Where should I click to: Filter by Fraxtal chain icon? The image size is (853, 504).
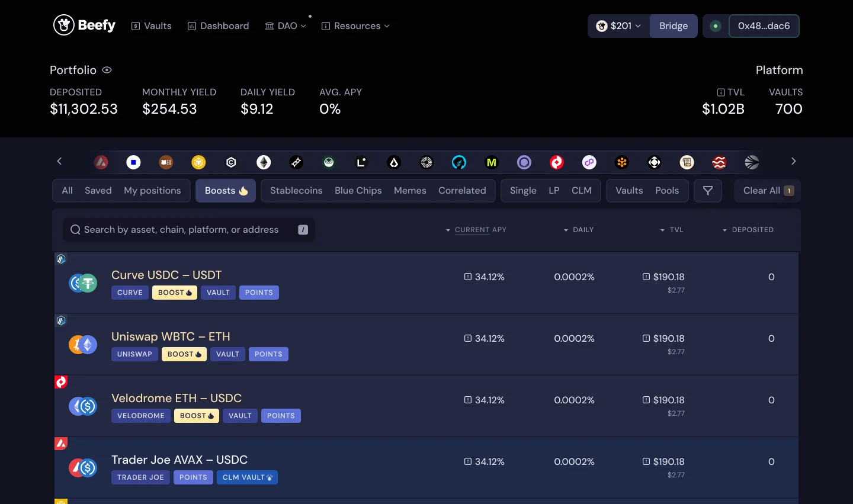pyautogui.click(x=296, y=162)
